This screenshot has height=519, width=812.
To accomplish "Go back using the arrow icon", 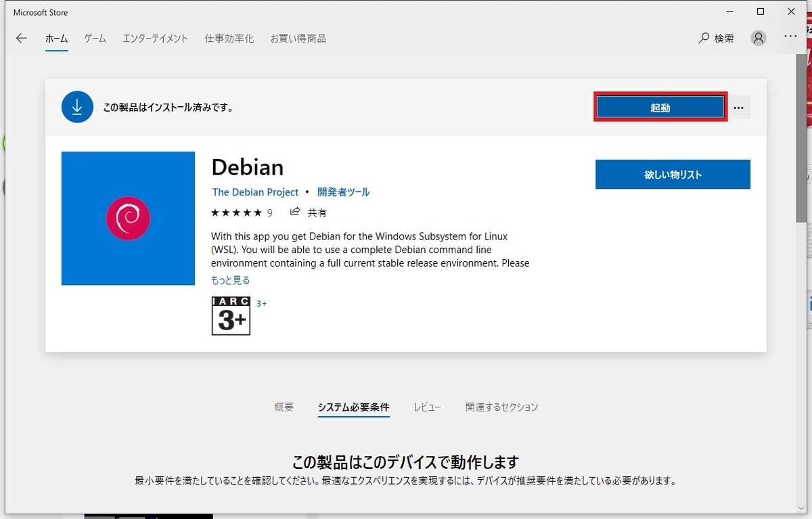I will click(x=21, y=39).
